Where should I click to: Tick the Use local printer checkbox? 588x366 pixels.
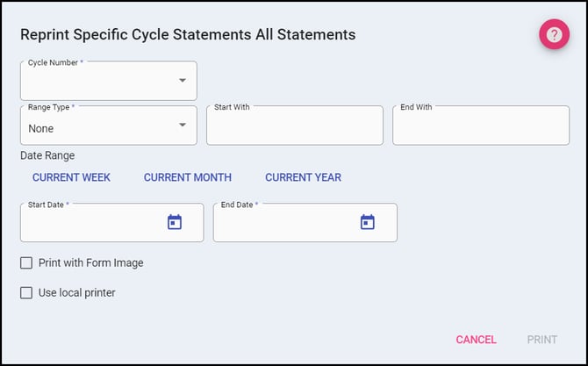pyautogui.click(x=26, y=292)
